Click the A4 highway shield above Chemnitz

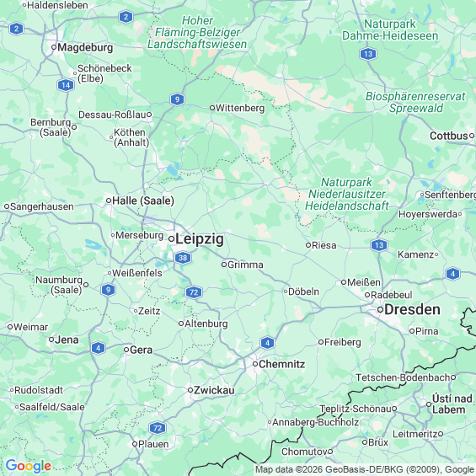267,343
